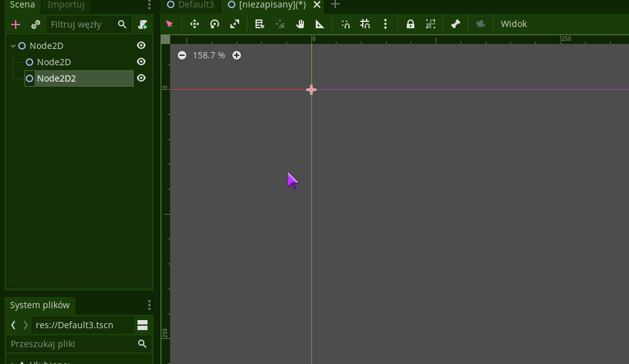629x364 pixels.
Task: Lock the selected node
Action: [x=410, y=24]
